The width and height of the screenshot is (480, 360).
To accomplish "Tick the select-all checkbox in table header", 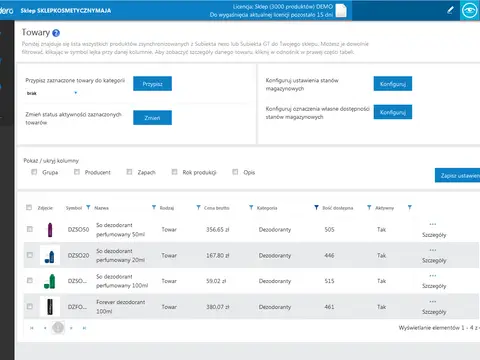I will click(x=29, y=208).
